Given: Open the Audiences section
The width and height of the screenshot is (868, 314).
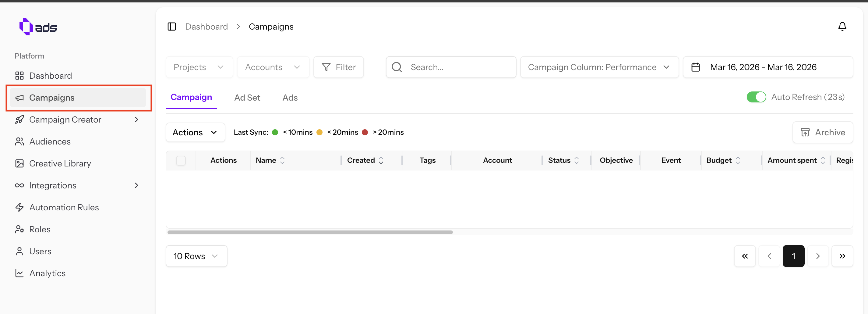Looking at the screenshot, I should pyautogui.click(x=50, y=141).
